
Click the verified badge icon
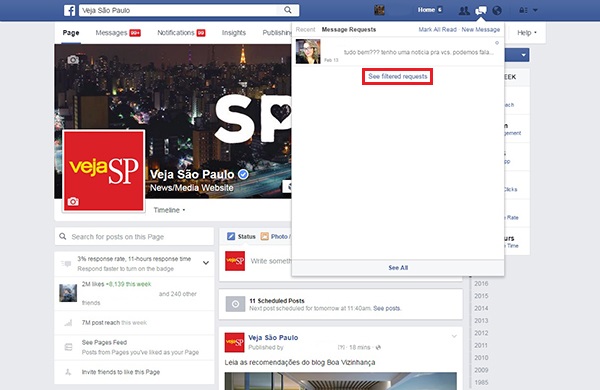[243, 175]
